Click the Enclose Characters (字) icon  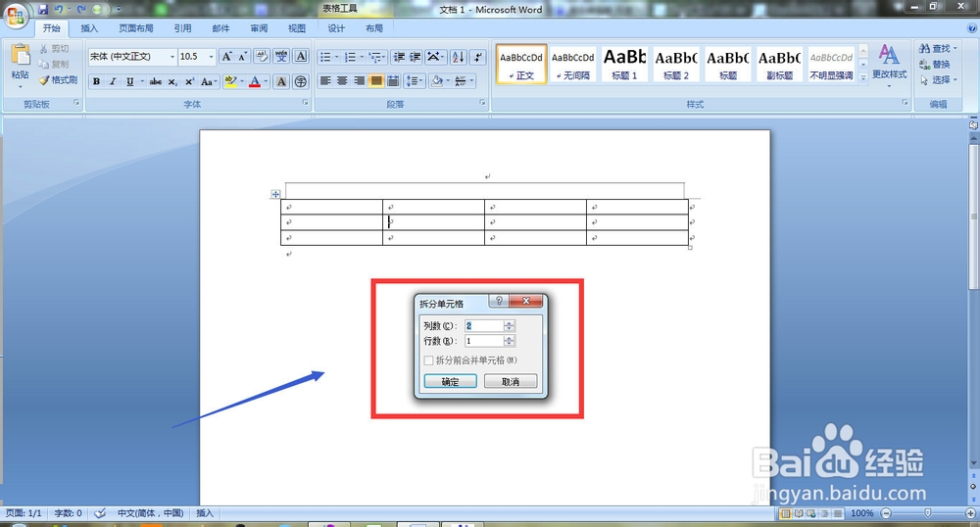(301, 82)
